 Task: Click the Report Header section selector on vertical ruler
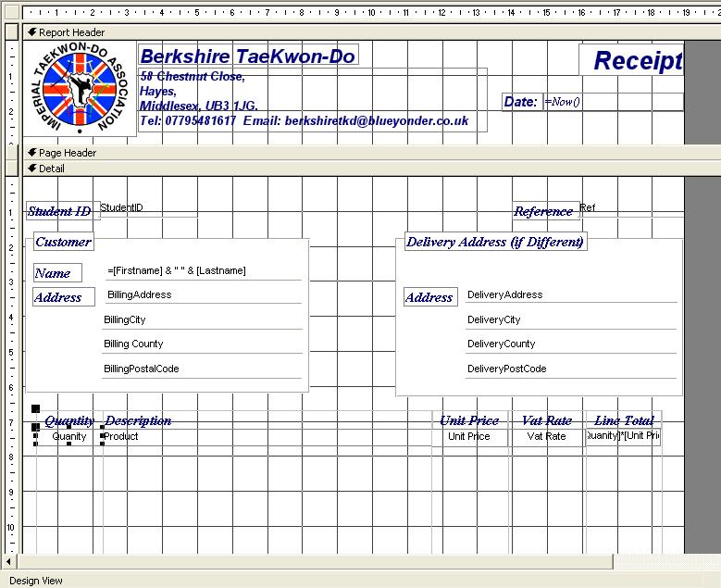pos(11,32)
